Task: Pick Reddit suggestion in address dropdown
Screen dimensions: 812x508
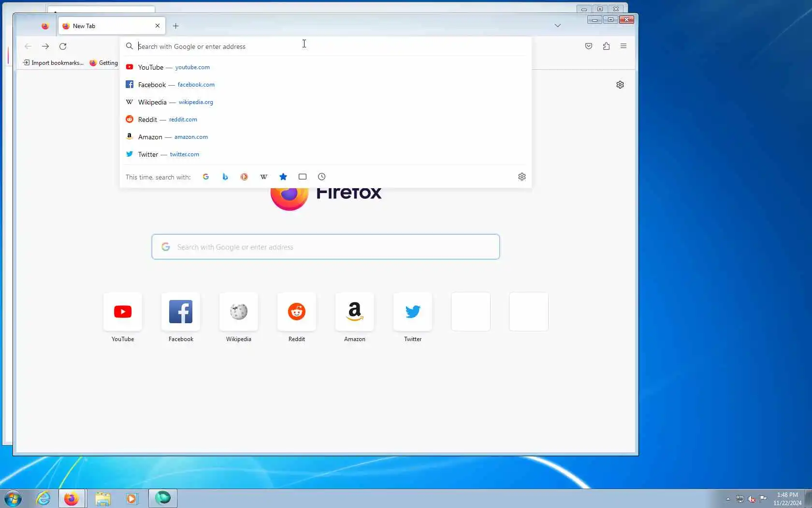Action: point(326,120)
